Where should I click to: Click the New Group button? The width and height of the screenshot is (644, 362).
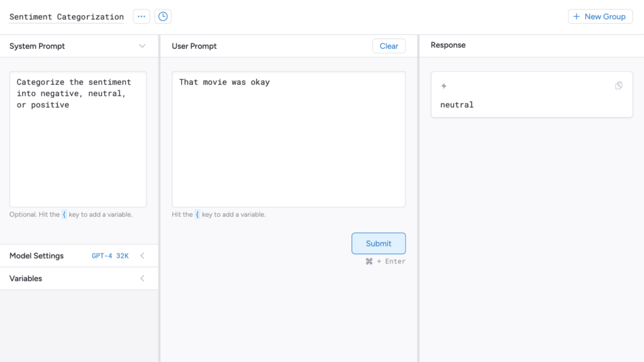click(x=600, y=16)
